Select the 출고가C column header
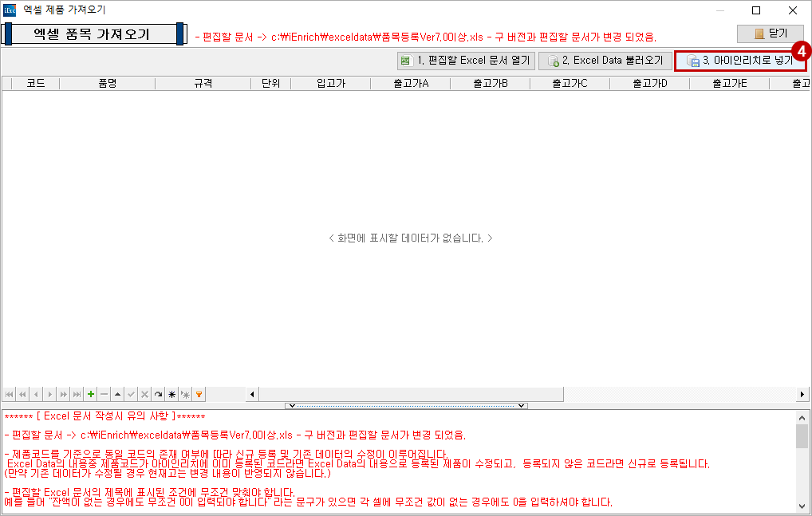Screen dimensions: 812x516 coord(570,83)
